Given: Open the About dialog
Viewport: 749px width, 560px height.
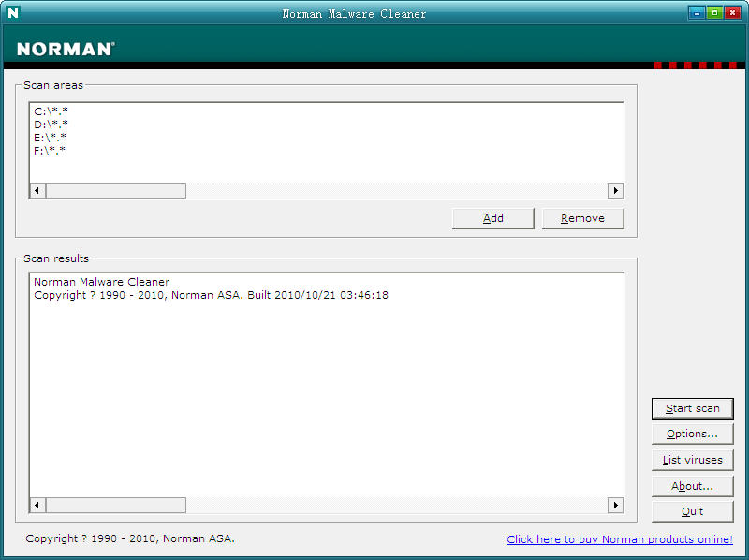Looking at the screenshot, I should [x=692, y=486].
